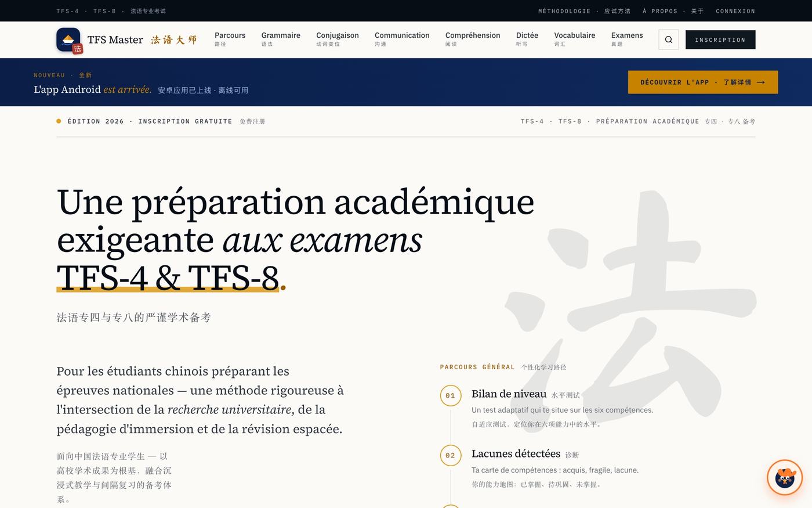Viewport: 812px width, 508px height.
Task: Click the Chinese subtitle 法语专四与专八的严谨学术备考
Action: click(x=133, y=318)
